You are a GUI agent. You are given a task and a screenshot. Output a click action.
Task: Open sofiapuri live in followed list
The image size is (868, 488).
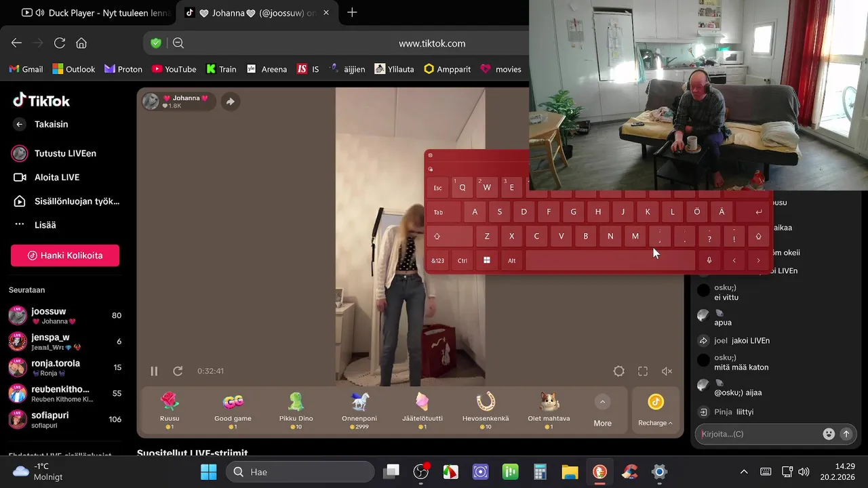point(65,420)
